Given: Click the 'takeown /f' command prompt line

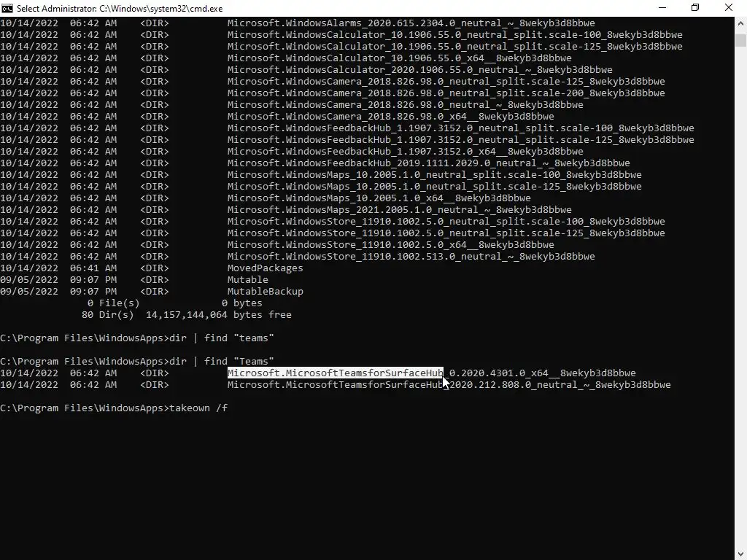Looking at the screenshot, I should (x=114, y=408).
